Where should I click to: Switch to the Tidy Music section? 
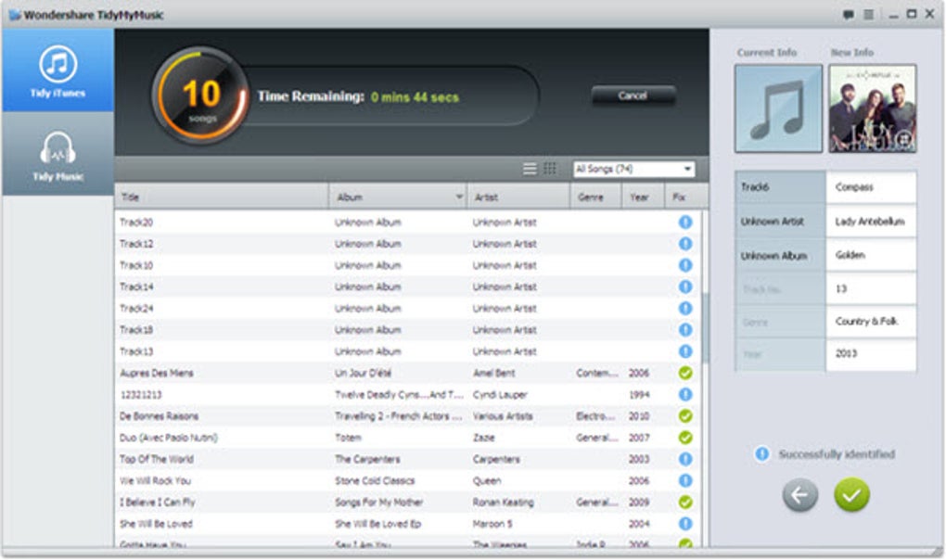click(58, 154)
